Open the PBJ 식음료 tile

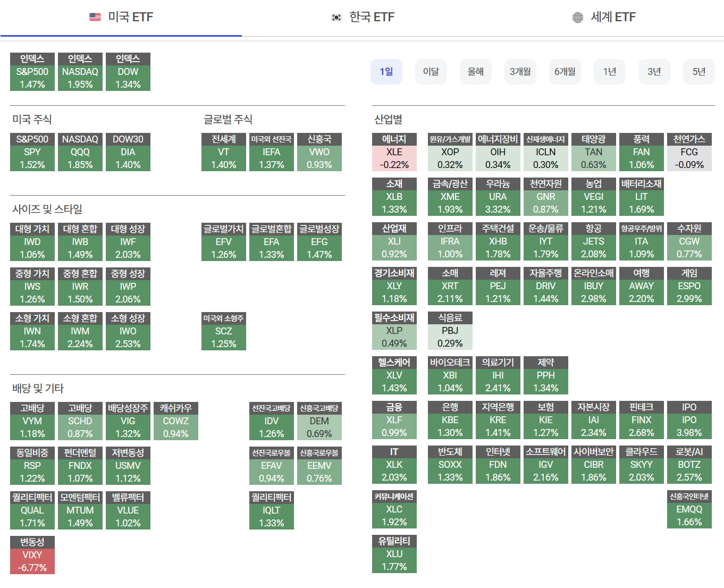click(x=450, y=331)
